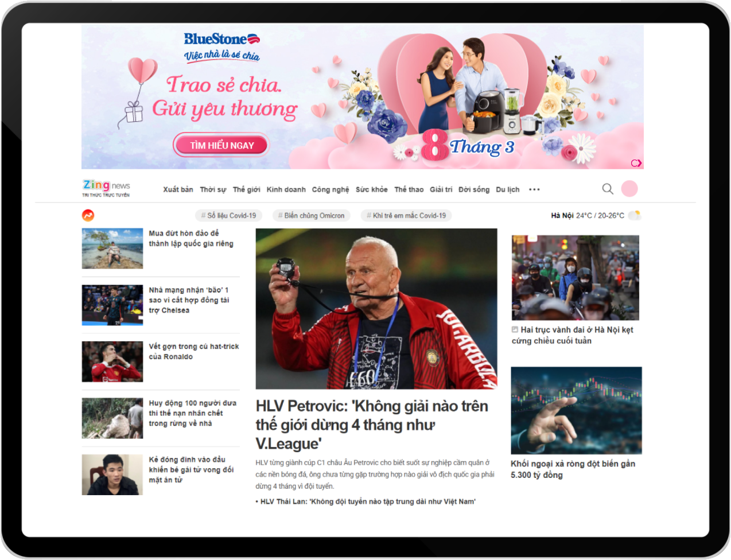Image resolution: width=731 pixels, height=560 pixels.
Task: Click the BlueStone logo in the banner
Action: click(221, 39)
